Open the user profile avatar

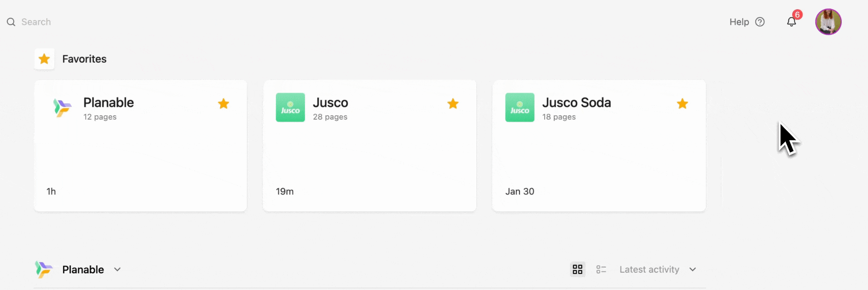[828, 22]
